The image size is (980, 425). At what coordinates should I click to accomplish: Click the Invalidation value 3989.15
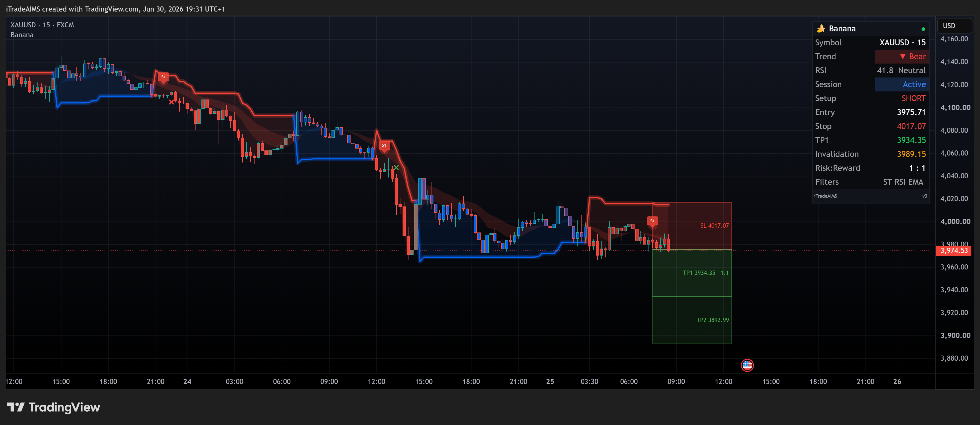point(911,154)
